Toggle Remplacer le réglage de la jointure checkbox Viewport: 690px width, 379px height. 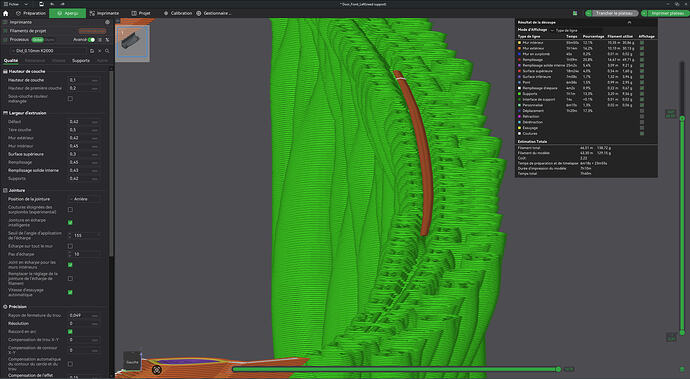tap(70, 278)
